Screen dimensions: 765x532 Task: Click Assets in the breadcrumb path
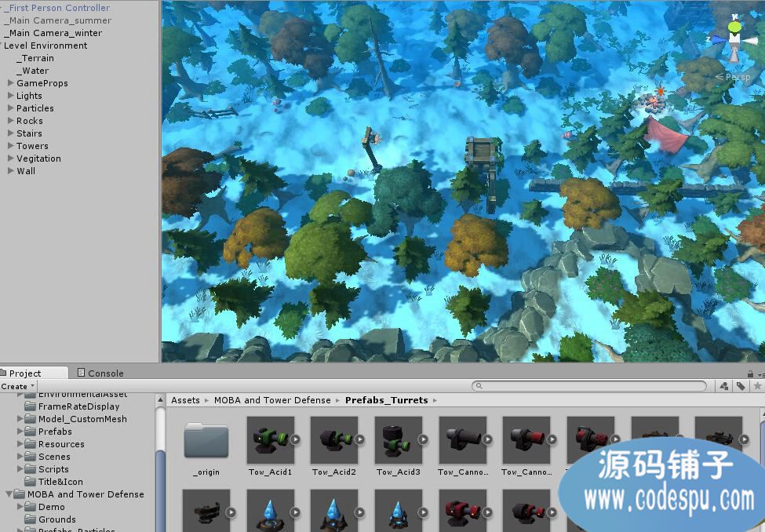coord(185,400)
